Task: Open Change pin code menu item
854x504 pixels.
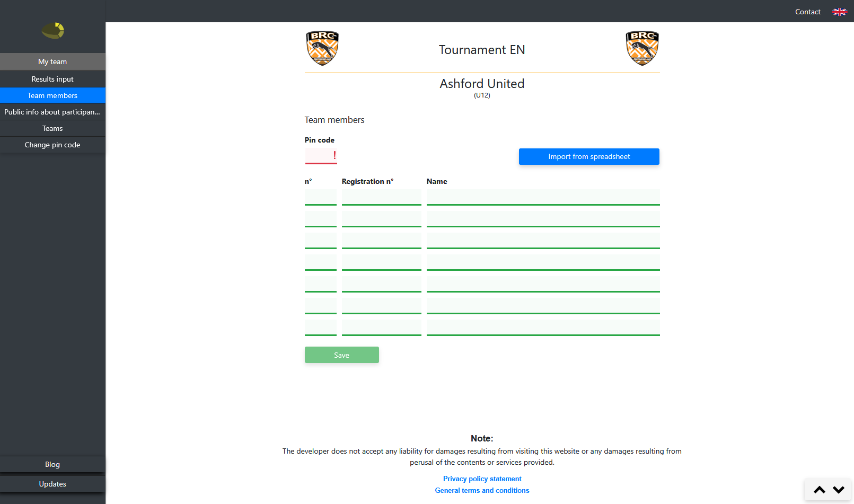Action: click(52, 145)
